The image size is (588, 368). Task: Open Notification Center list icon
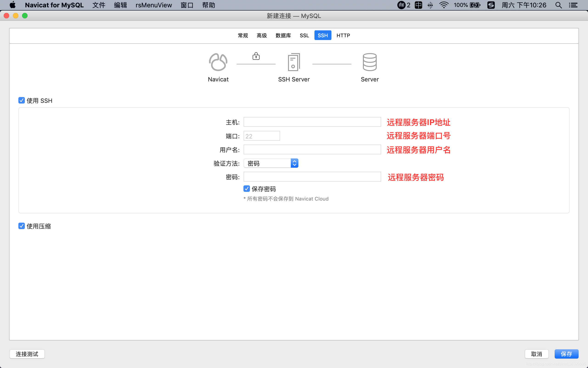[x=573, y=5]
